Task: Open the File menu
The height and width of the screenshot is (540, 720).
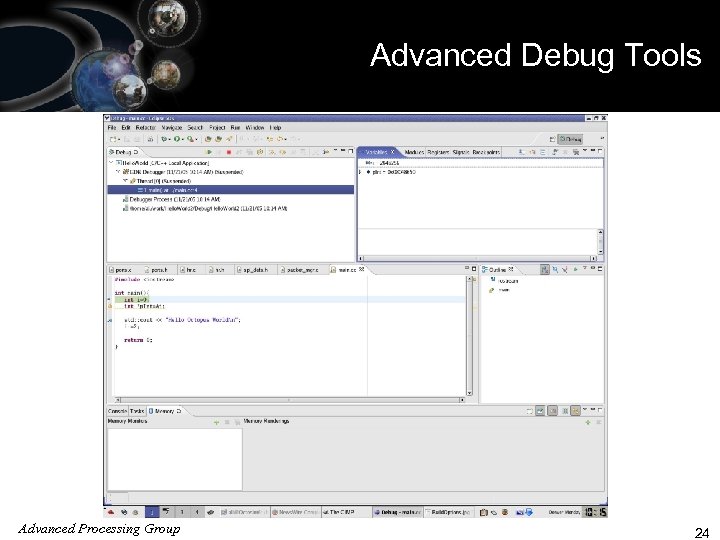Action: click(x=112, y=128)
